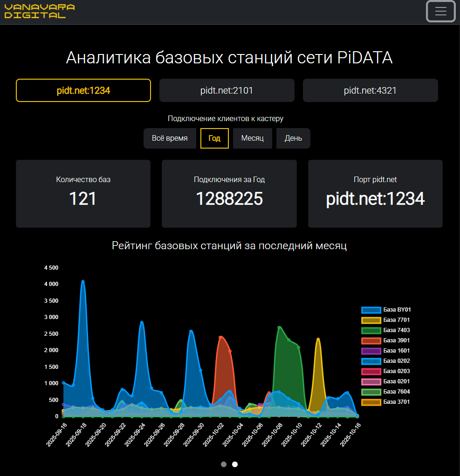Select the День time filter

click(x=293, y=138)
